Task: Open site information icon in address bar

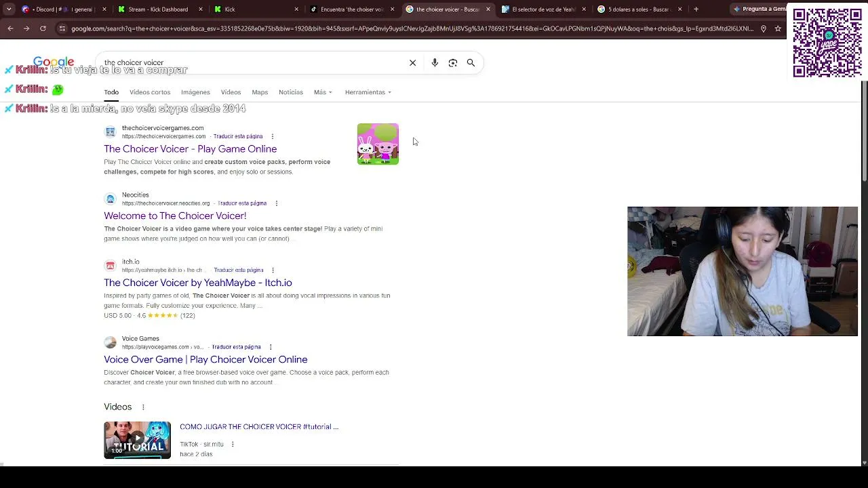Action: pyautogui.click(x=62, y=28)
